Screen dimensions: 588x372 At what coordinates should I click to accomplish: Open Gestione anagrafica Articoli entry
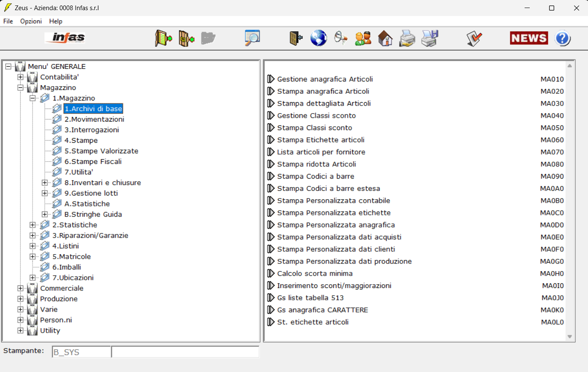coord(325,79)
